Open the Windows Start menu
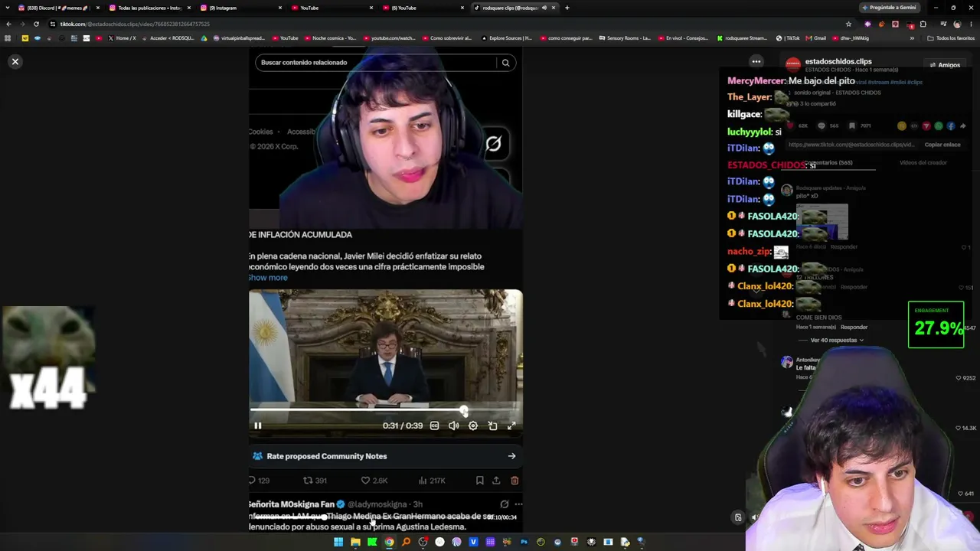 pos(338,542)
